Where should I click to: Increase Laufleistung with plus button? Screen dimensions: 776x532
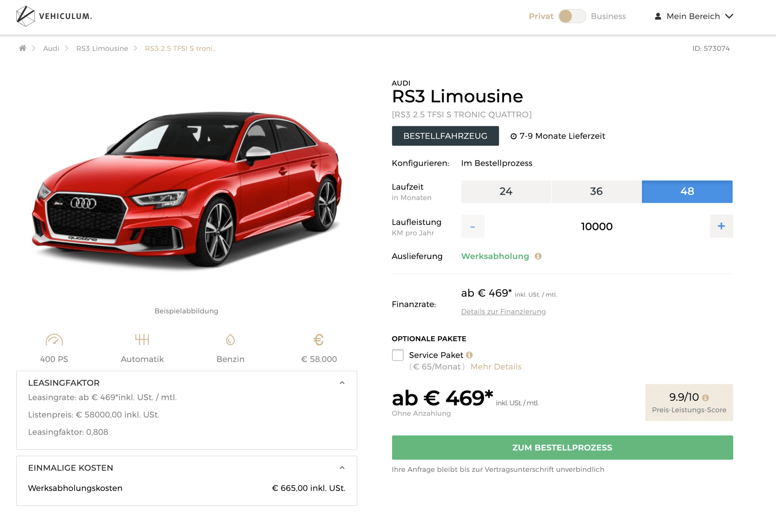point(721,226)
